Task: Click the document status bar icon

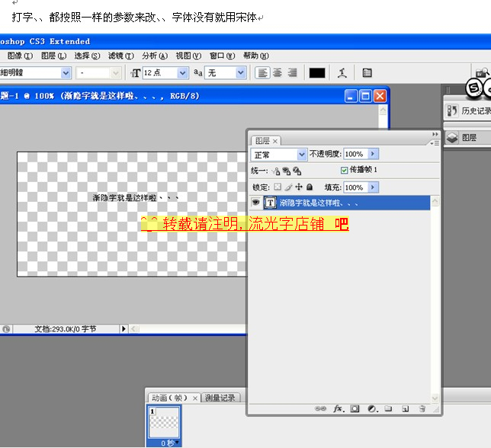Action: tap(6, 329)
